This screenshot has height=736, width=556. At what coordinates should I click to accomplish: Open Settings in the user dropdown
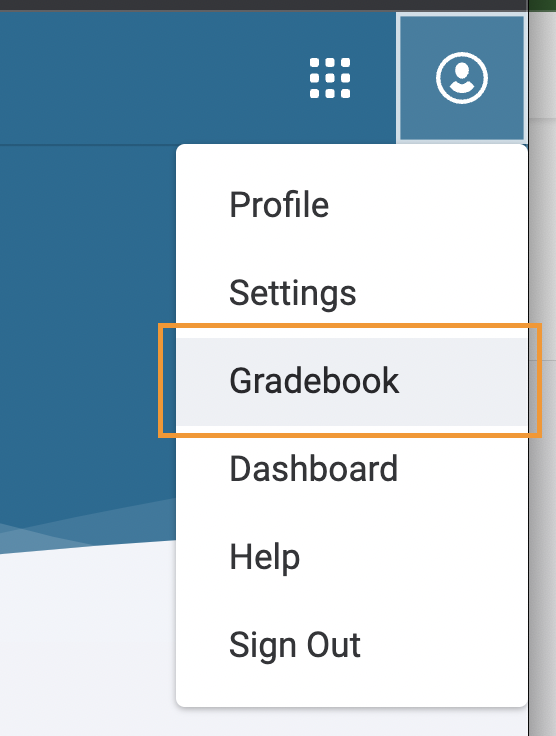click(351, 293)
